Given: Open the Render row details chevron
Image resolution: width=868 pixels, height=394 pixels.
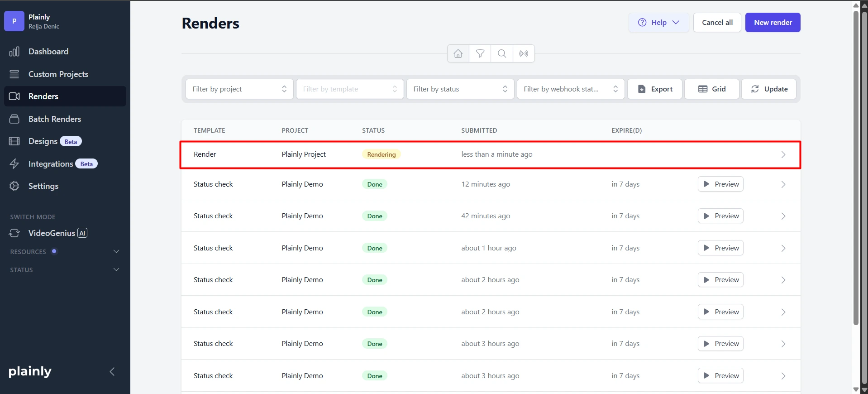Looking at the screenshot, I should (783, 154).
